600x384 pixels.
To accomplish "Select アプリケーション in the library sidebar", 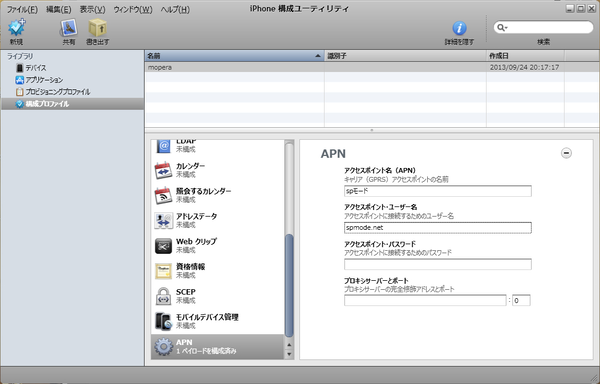I will pyautogui.click(x=39, y=80).
